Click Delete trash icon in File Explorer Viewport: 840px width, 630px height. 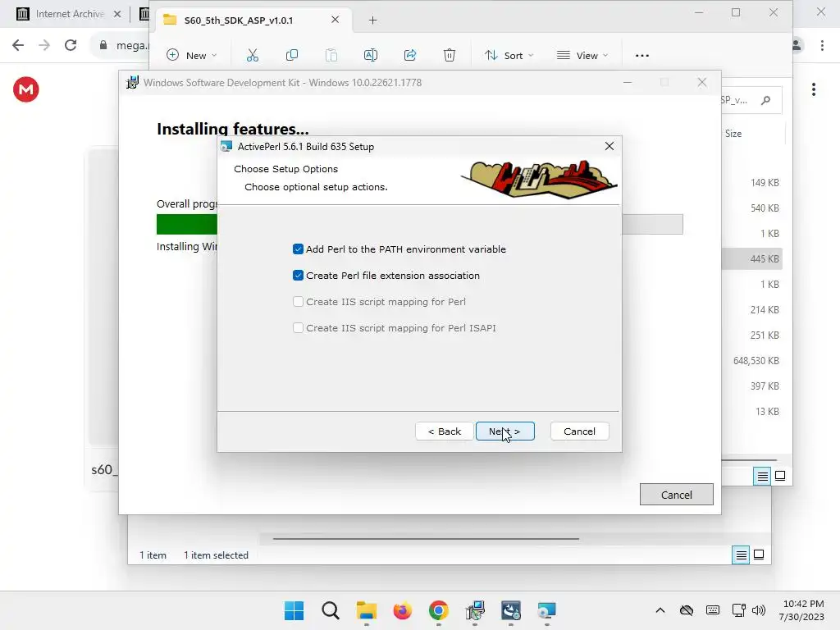450,55
